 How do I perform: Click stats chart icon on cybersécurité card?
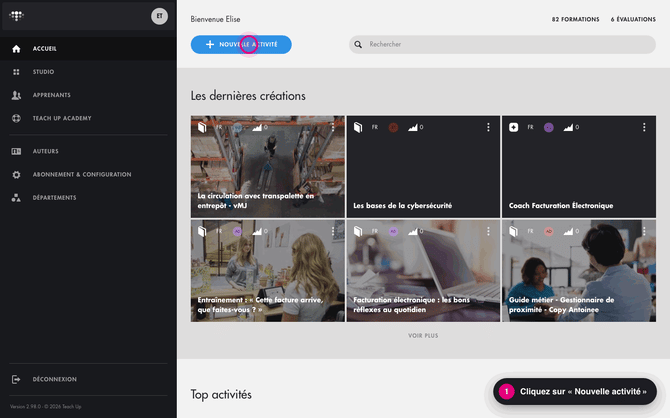(412, 127)
